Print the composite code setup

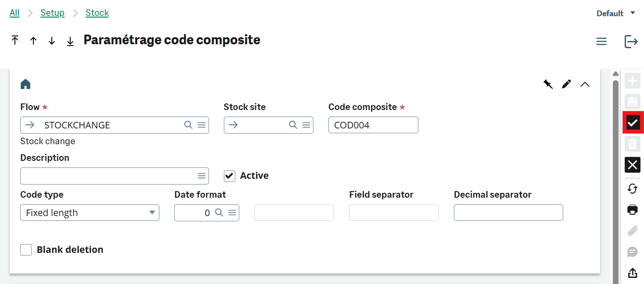[x=632, y=209]
